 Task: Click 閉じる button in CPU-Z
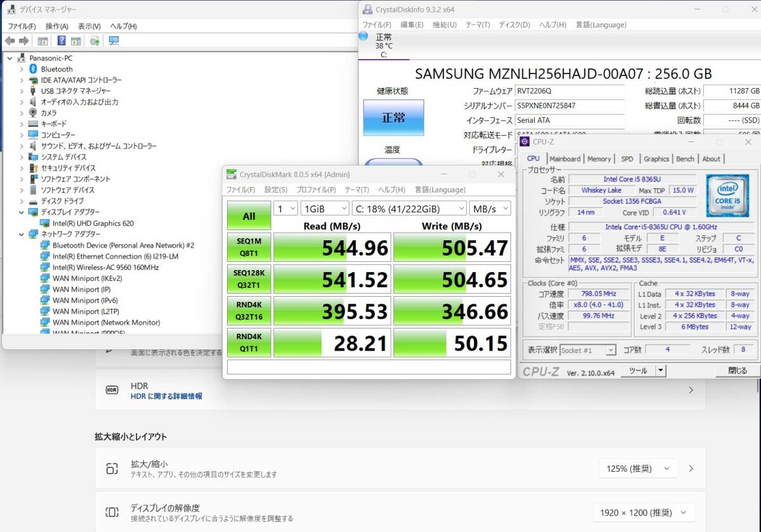(738, 371)
